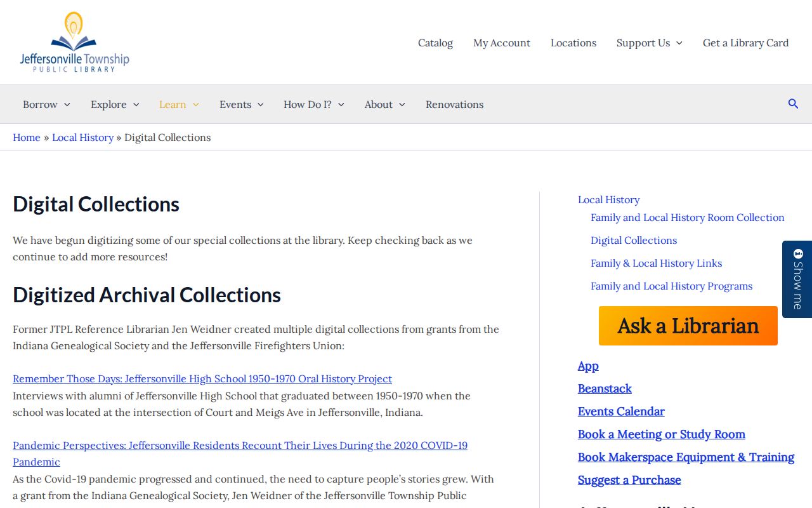Open the Catalog menu item
The image size is (812, 508).
coord(435,43)
